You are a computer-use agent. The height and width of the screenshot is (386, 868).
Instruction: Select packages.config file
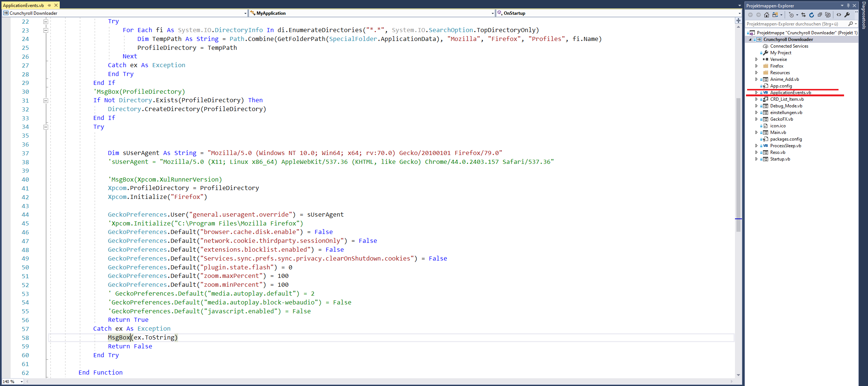tap(786, 139)
